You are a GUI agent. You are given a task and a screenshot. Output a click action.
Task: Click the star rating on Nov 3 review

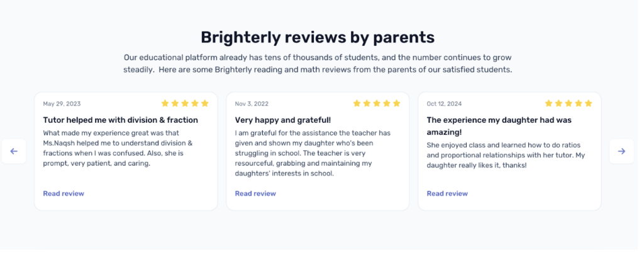click(x=376, y=103)
